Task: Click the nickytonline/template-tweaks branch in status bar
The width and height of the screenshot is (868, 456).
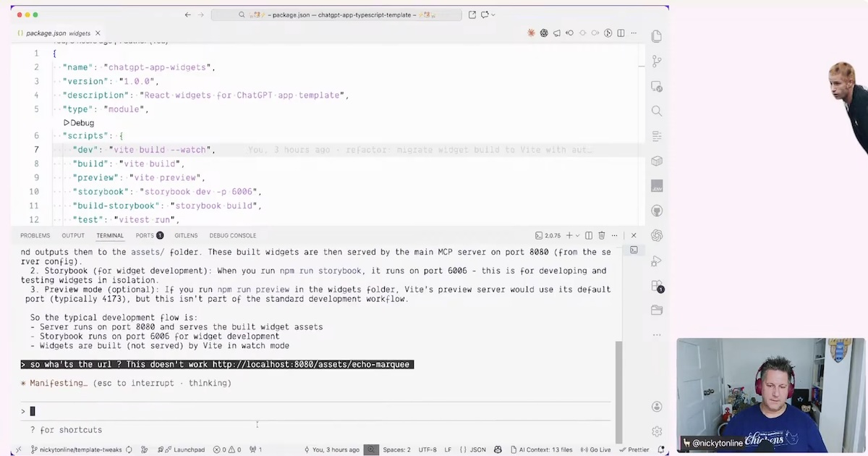Action: 76,449
